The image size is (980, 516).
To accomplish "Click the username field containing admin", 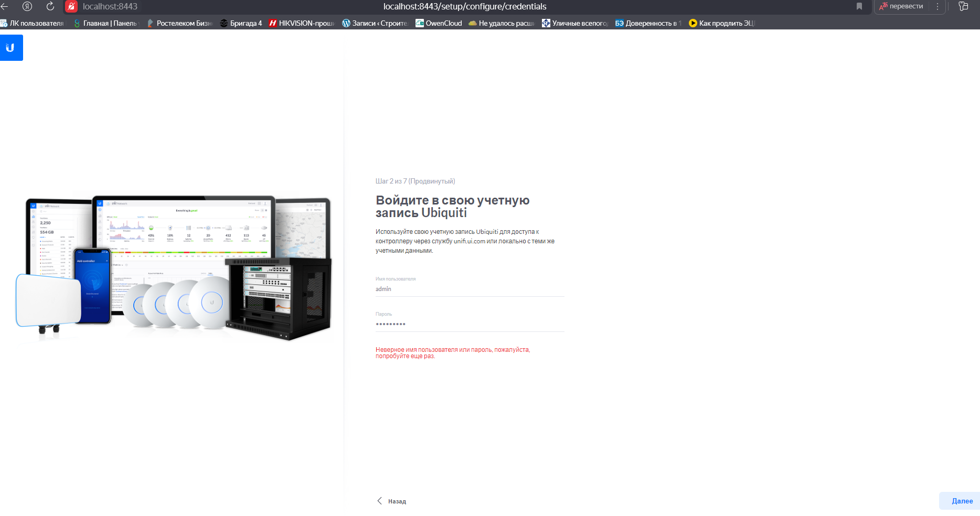I will tap(470, 289).
